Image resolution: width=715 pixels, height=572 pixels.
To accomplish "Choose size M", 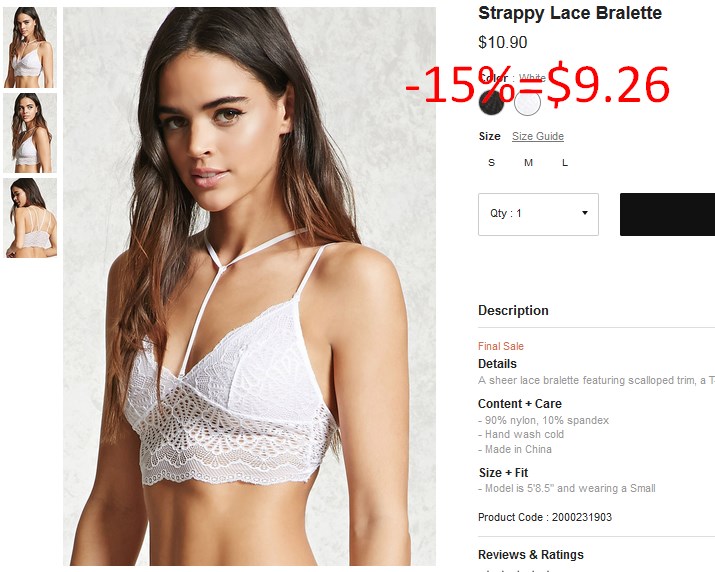I will [528, 162].
